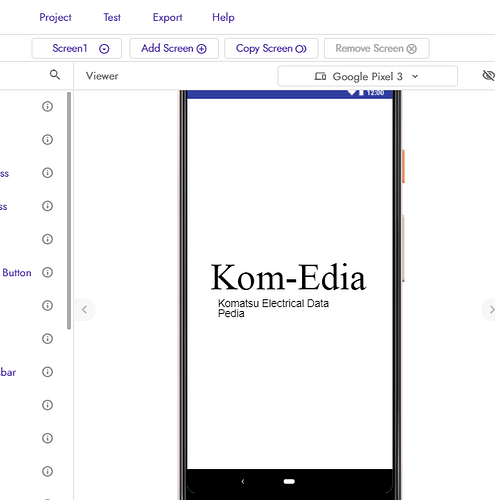Screen dimensions: 495x500
Task: Click the Copy Screen button
Action: (x=271, y=49)
